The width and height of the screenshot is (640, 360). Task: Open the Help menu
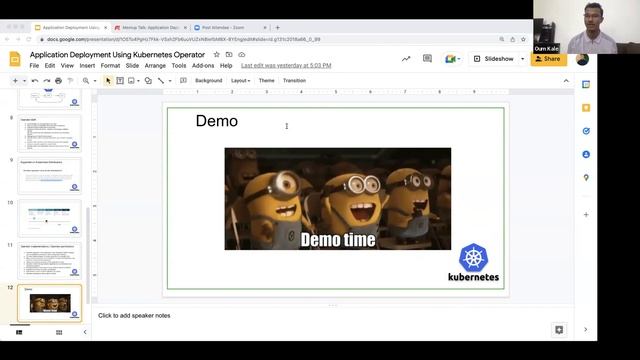pyautogui.click(x=226, y=65)
